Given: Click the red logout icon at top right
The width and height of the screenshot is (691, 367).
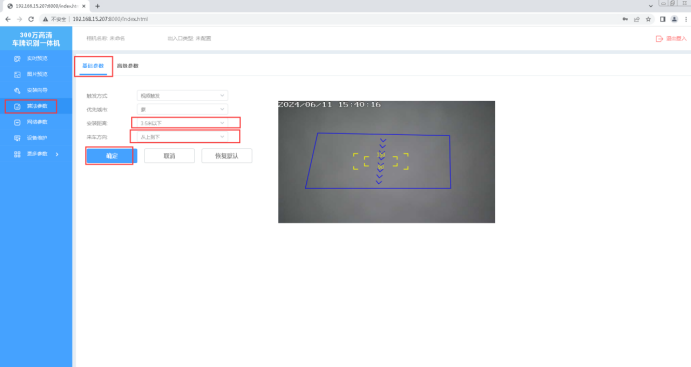Looking at the screenshot, I should pyautogui.click(x=659, y=39).
